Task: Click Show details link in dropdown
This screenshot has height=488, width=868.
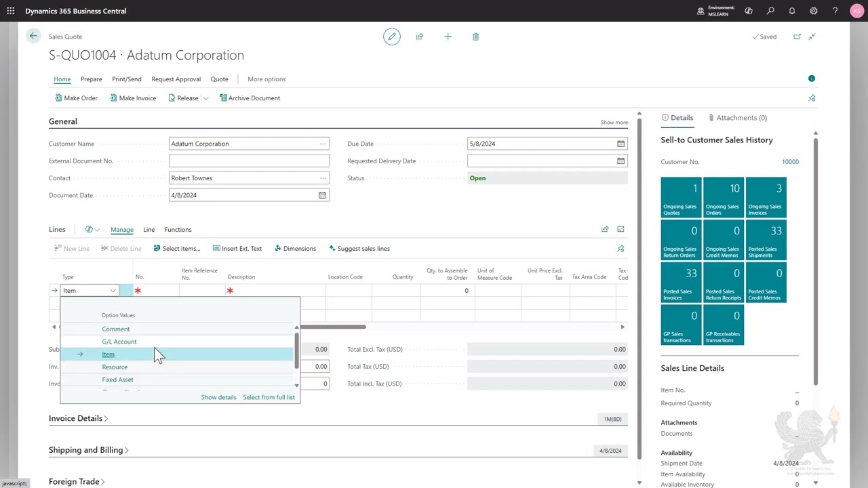Action: [x=218, y=397]
